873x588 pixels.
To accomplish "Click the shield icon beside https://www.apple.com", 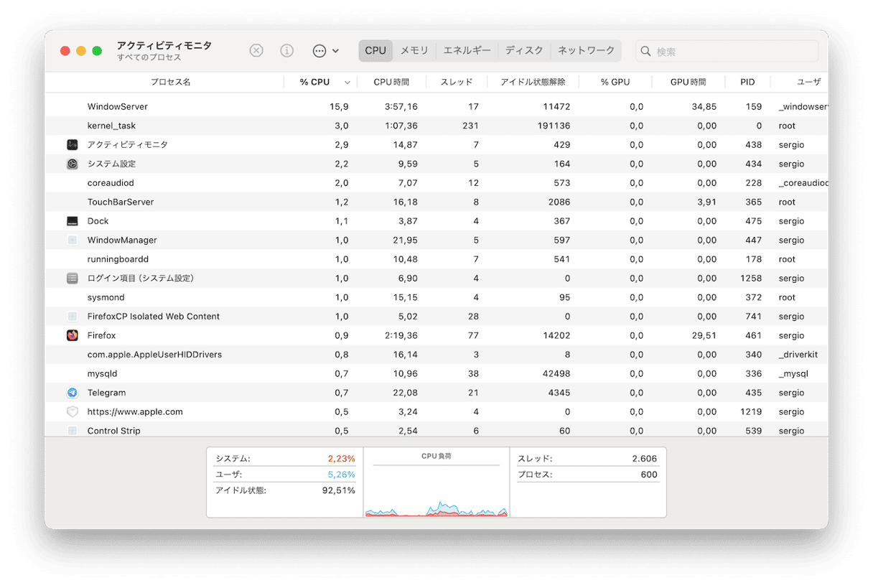I will [73, 412].
